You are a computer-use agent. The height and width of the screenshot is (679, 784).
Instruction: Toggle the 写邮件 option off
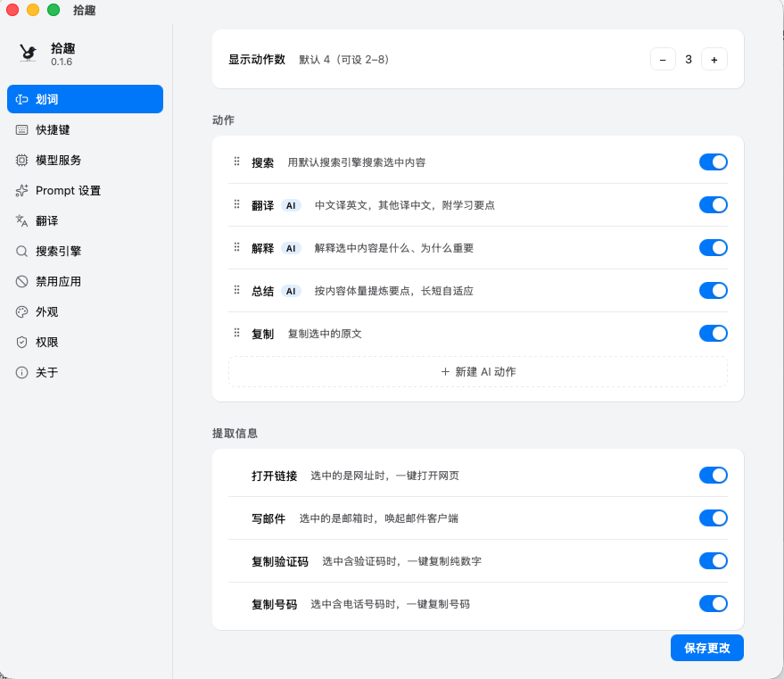713,518
